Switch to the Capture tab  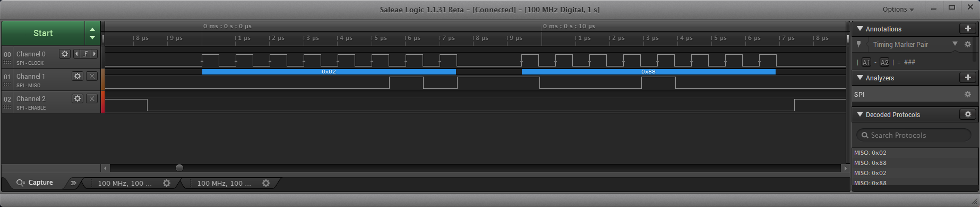pos(35,183)
